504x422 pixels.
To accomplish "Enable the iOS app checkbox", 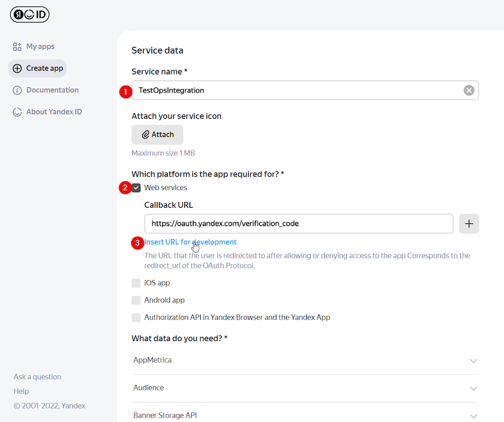I will click(x=137, y=283).
